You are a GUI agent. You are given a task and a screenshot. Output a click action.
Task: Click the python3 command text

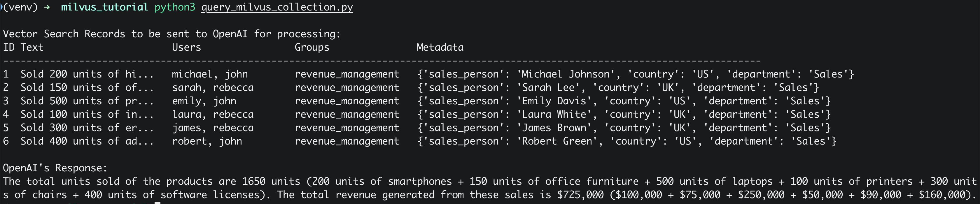point(175,8)
